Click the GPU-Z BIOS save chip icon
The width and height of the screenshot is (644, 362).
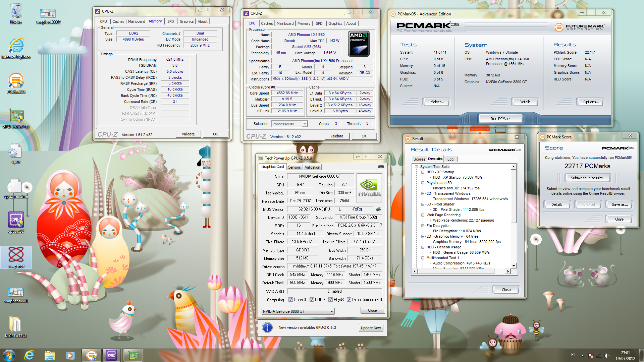pyautogui.click(x=378, y=209)
